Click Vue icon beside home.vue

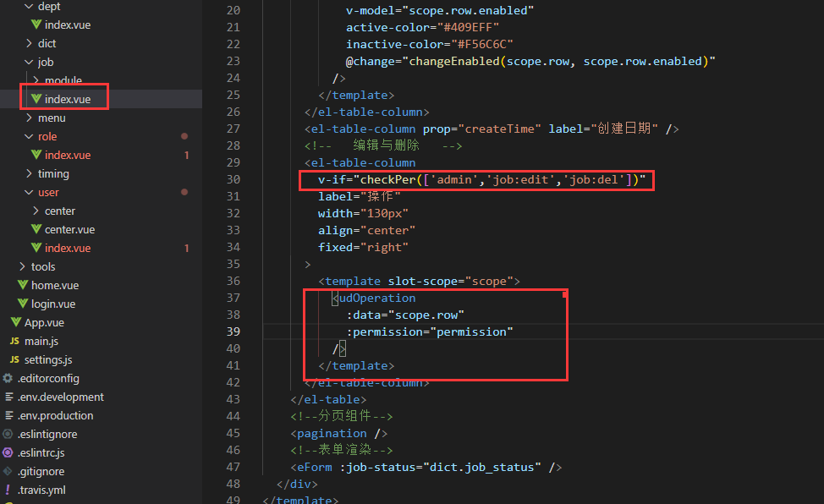(23, 285)
